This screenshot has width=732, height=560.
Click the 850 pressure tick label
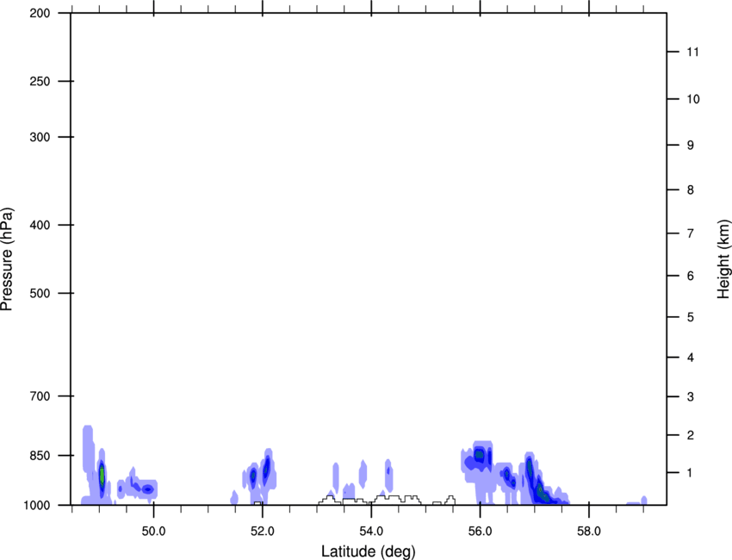click(40, 456)
